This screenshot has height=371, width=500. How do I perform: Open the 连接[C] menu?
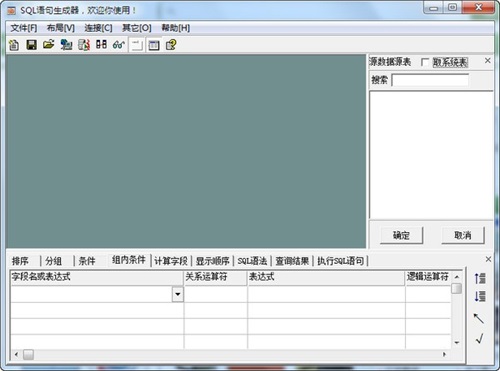tap(98, 28)
